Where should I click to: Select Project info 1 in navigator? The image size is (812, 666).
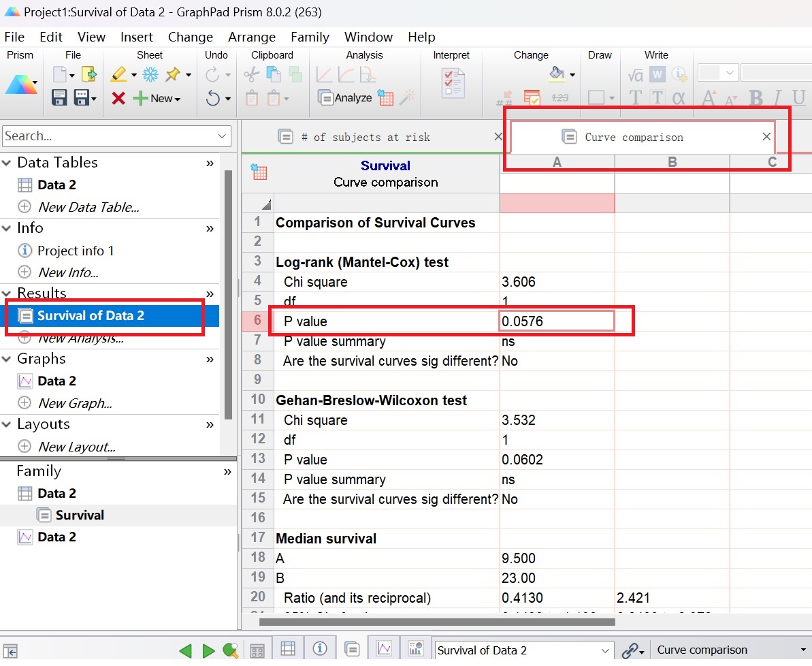click(76, 251)
